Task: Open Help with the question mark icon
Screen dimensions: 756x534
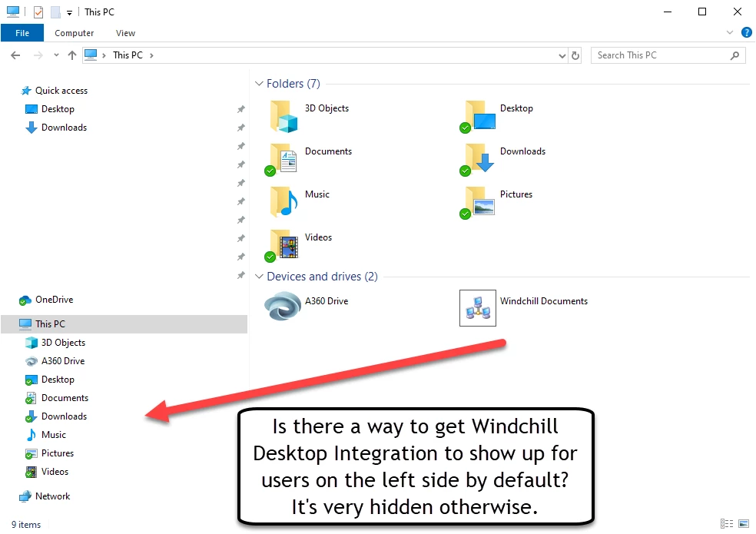Action: click(x=746, y=33)
